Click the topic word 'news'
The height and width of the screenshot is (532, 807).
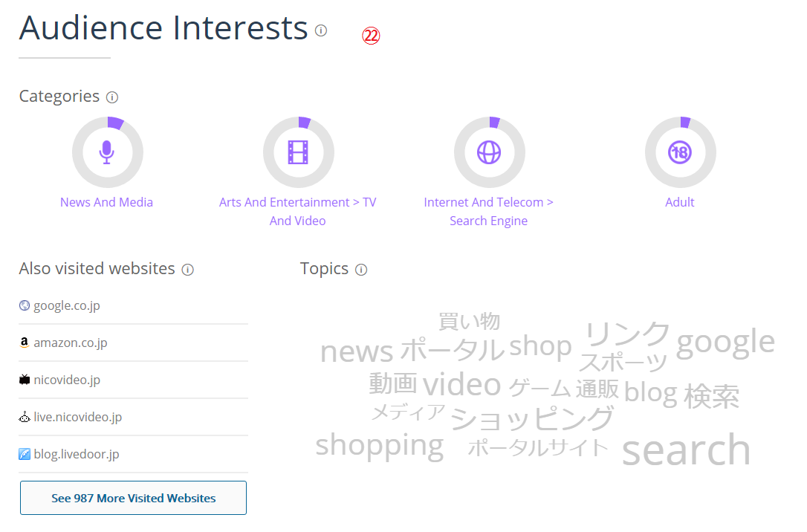coord(357,351)
